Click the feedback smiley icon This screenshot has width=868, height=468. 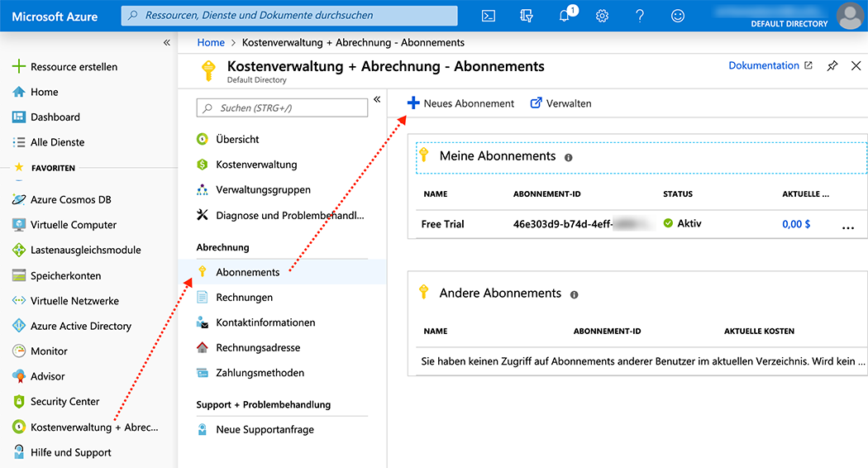[x=678, y=16]
